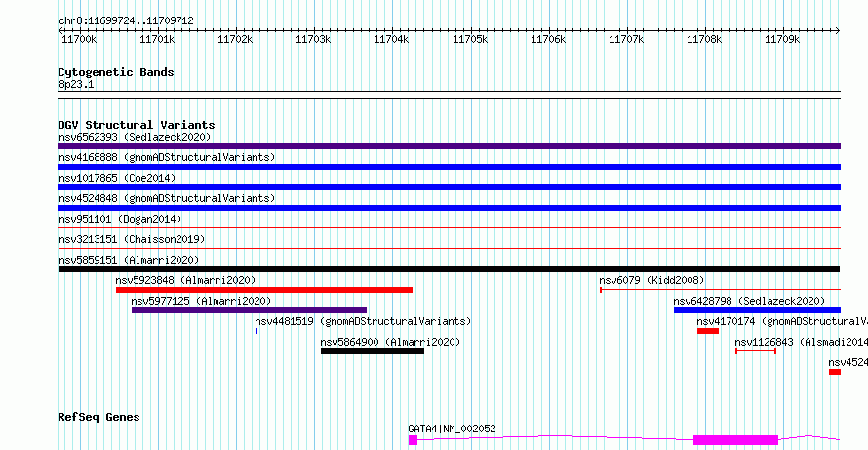Click the 11704k ruler tick label
This screenshot has height=450, width=868.
392,39
